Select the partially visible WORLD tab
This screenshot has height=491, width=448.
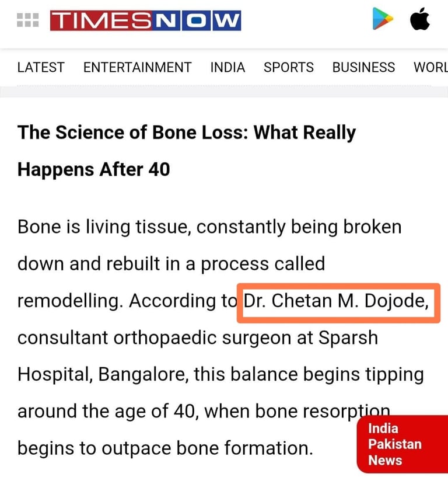point(430,67)
